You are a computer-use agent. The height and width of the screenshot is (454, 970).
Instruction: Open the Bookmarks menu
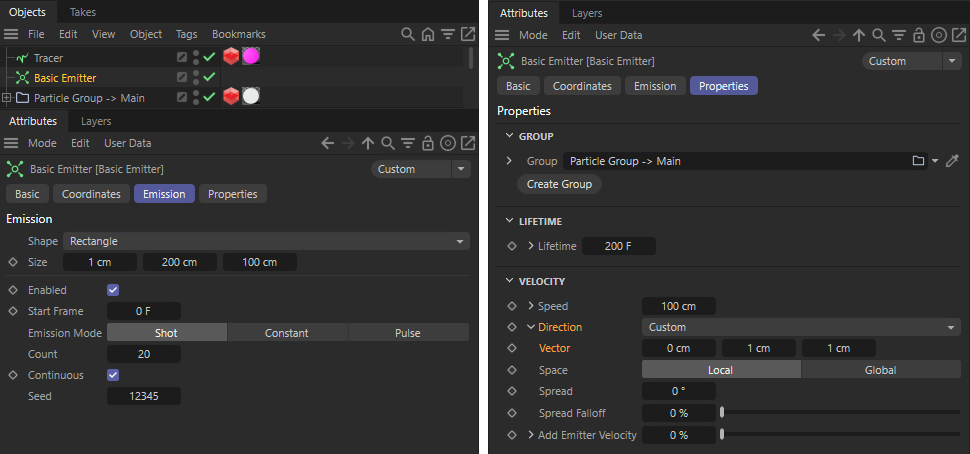tap(239, 35)
